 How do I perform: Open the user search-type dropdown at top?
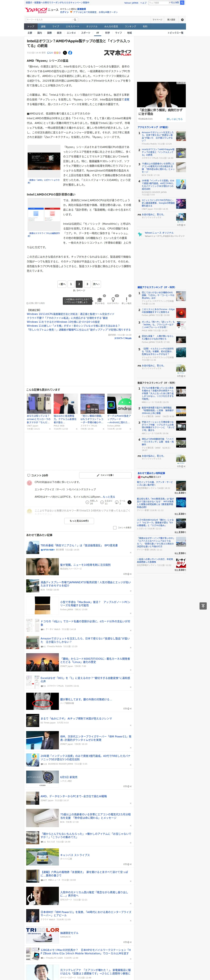pos(174,3)
